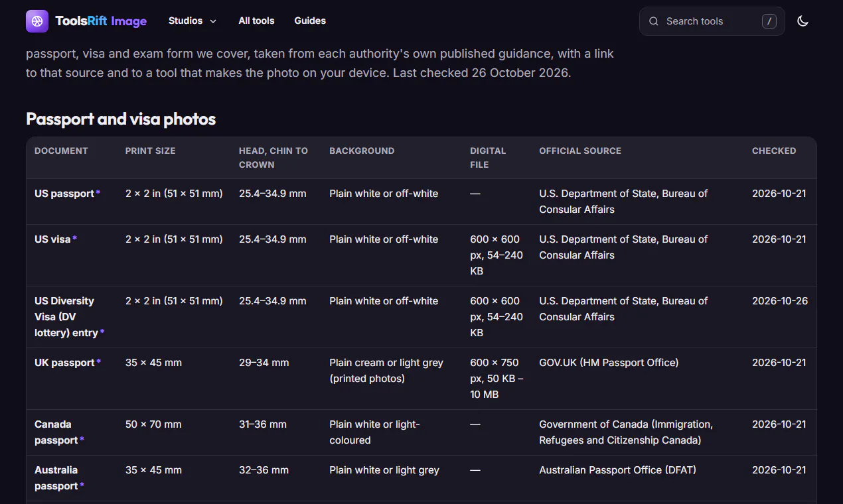The image size is (843, 504).
Task: Select the 2026-10-26 checked date
Action: coord(780,301)
